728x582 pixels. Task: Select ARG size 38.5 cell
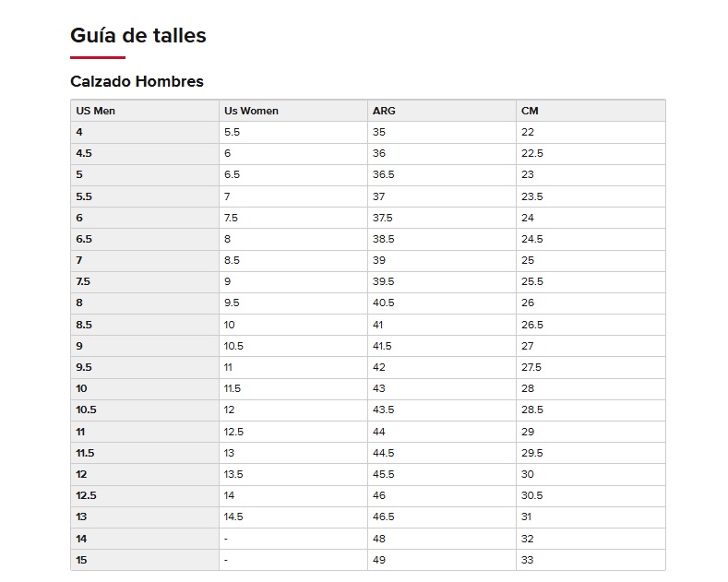384,239
